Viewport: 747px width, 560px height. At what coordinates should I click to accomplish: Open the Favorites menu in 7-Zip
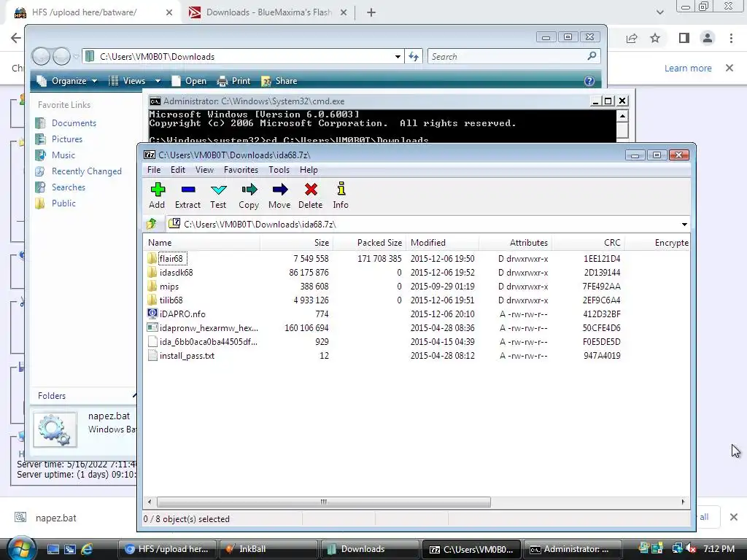click(x=241, y=170)
